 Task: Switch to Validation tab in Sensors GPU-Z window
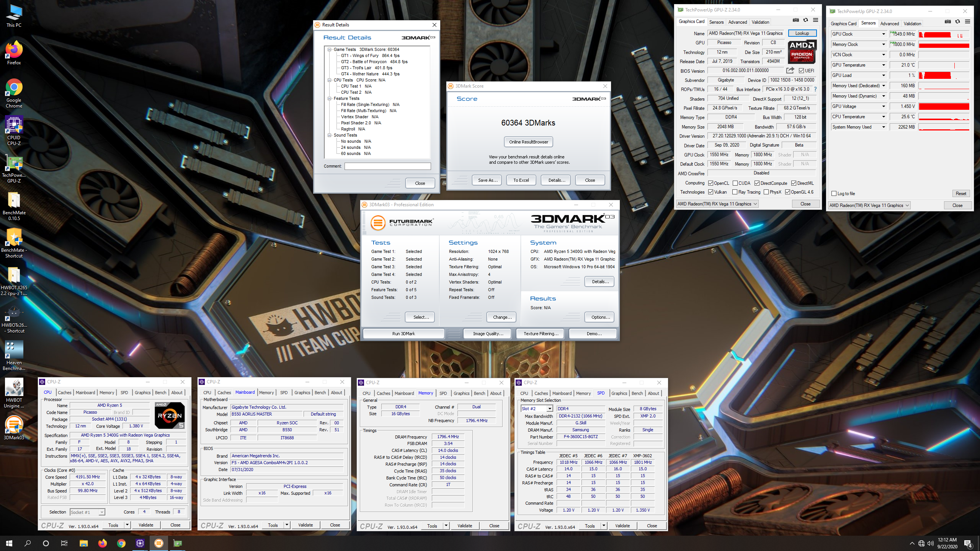click(912, 24)
